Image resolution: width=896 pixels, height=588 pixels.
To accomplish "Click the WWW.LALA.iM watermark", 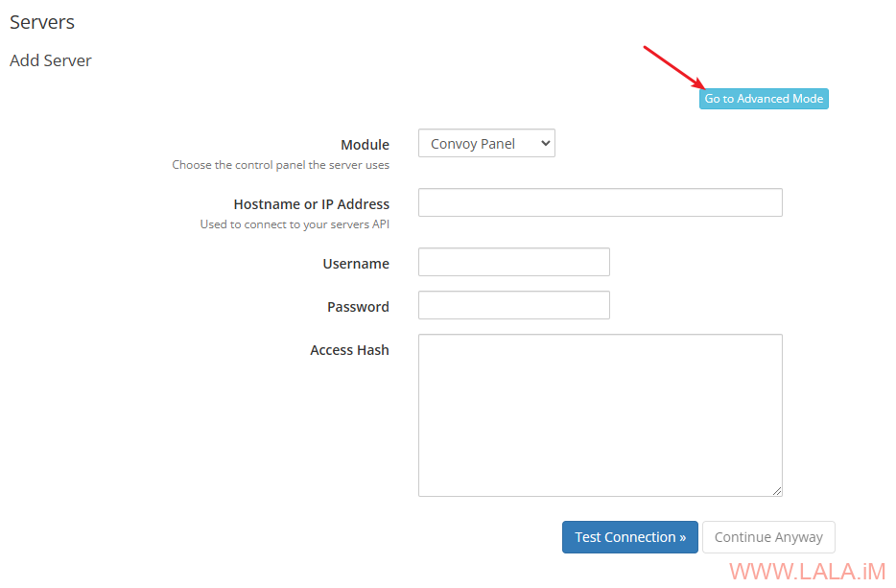I will pos(807,572).
